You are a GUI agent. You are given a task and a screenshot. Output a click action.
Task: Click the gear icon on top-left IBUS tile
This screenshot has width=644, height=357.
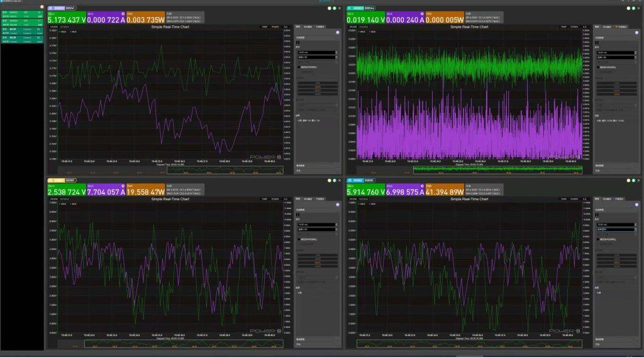coord(122,13)
